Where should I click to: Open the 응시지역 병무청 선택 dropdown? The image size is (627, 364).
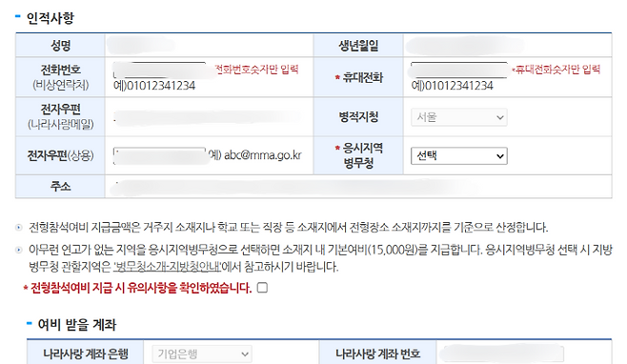click(459, 156)
